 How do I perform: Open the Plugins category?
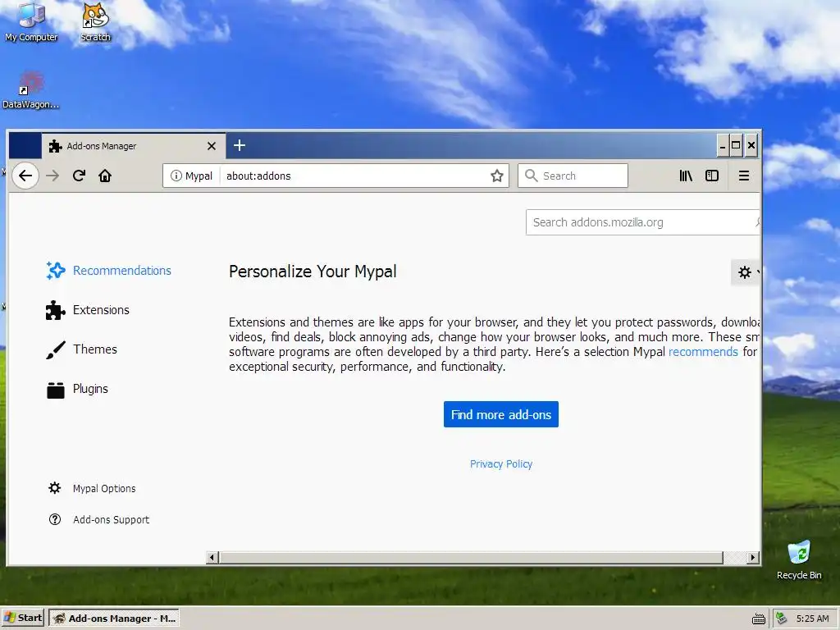coord(77,389)
